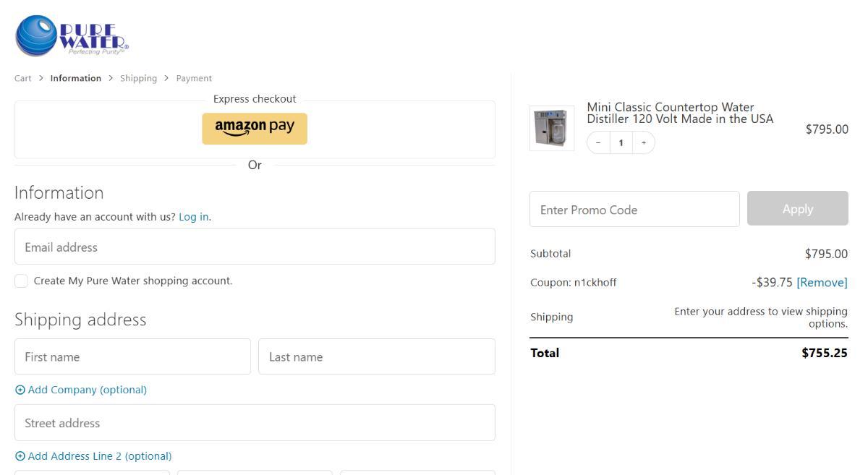Expand Add Address Line 2 (optional)
This screenshot has width=868, height=475.
click(x=93, y=456)
